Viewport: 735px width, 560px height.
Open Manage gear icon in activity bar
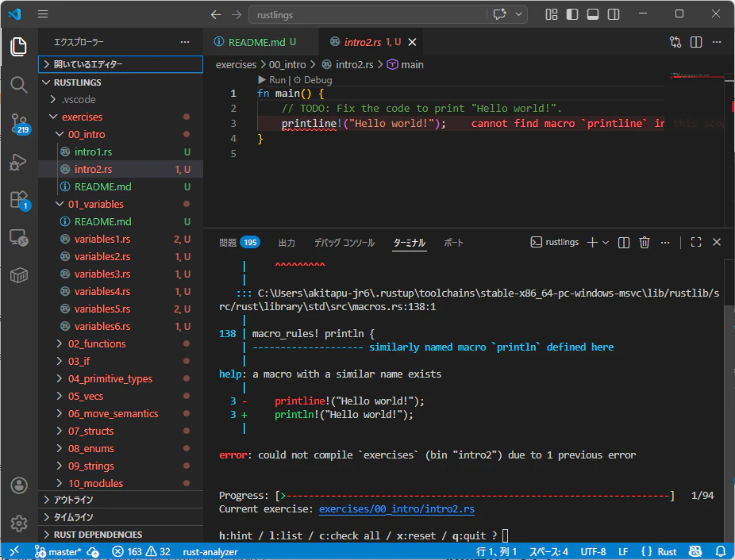click(19, 523)
